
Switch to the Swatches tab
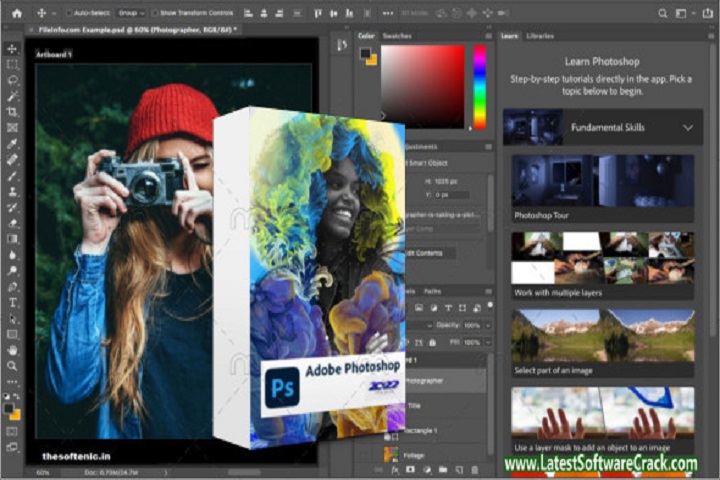click(x=397, y=36)
